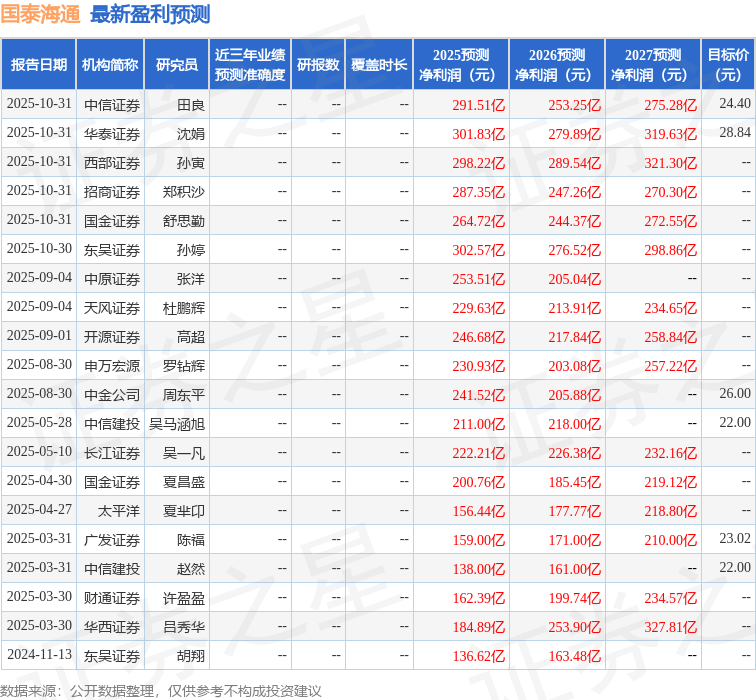Click target price 28.84
756x700 pixels.
(x=735, y=132)
